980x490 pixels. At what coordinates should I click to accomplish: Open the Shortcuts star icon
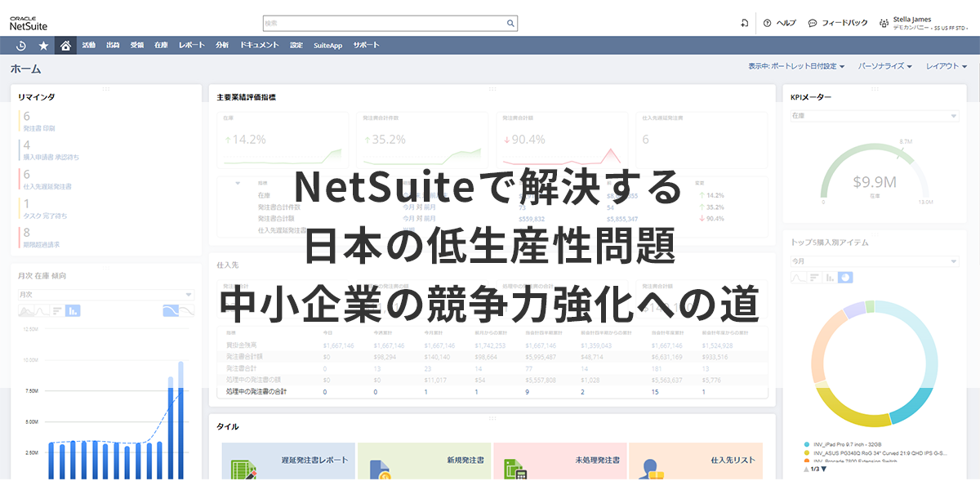tap(43, 46)
